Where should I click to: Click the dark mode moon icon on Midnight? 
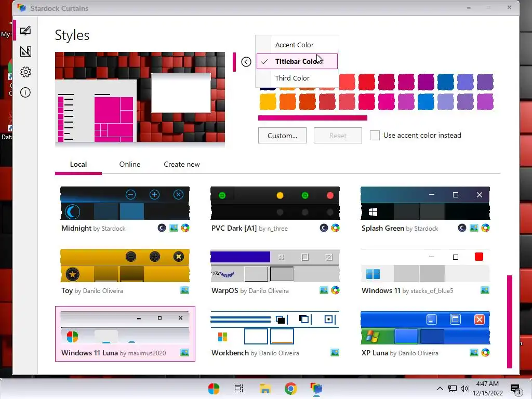click(x=162, y=228)
